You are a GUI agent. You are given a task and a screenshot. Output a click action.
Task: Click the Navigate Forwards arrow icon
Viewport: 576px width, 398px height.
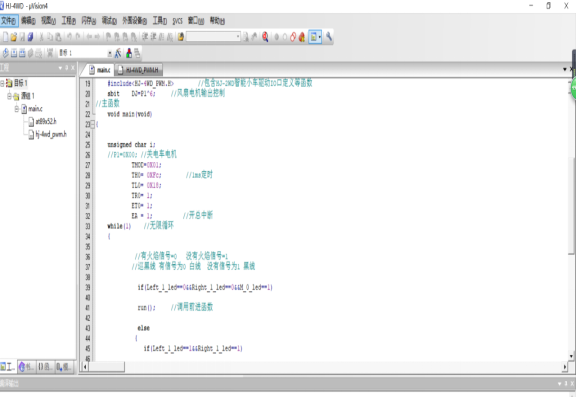pos(97,37)
